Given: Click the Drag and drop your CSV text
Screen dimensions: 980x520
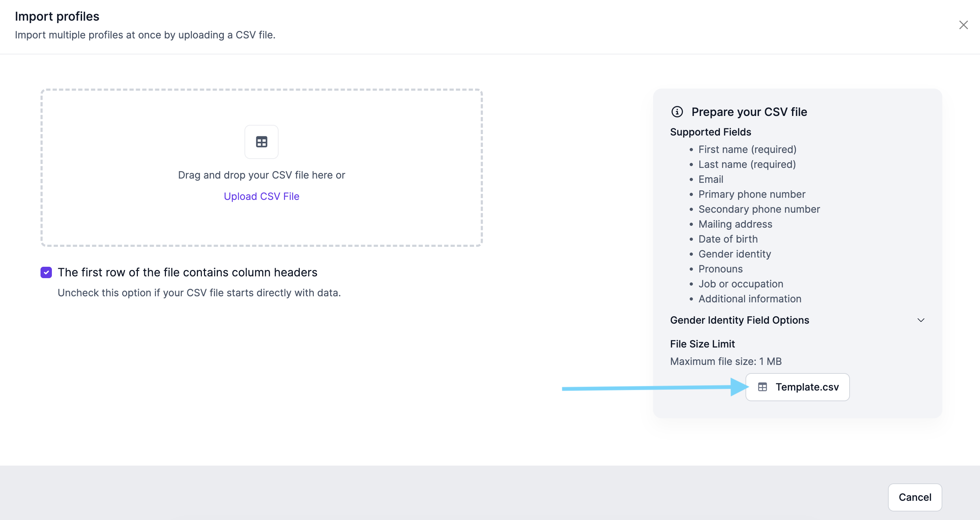Looking at the screenshot, I should point(262,175).
